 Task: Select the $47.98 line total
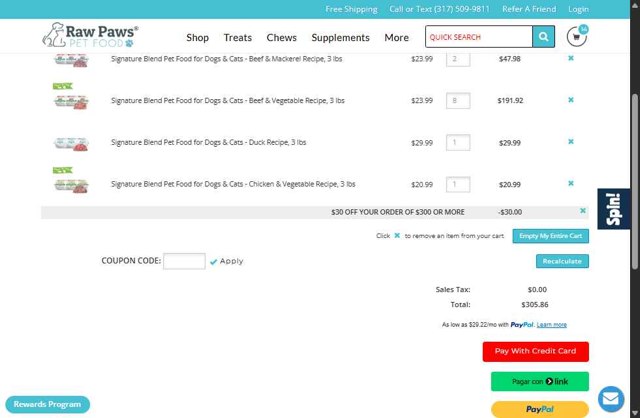pos(510,59)
